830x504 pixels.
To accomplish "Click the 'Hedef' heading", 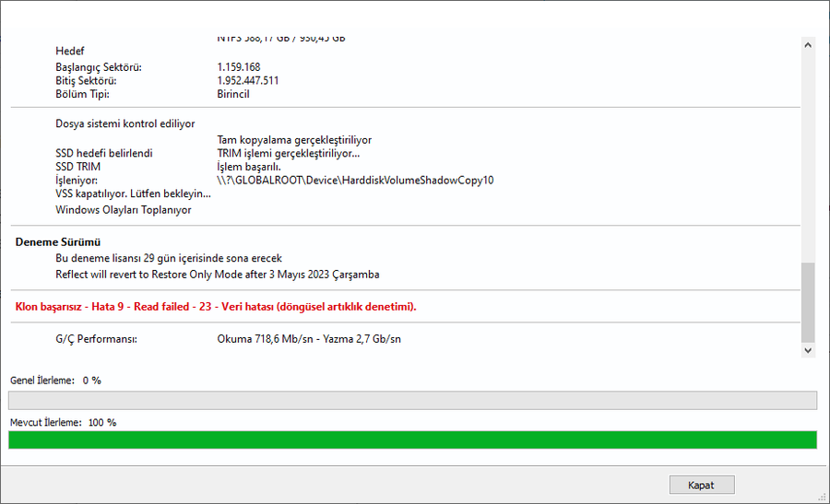I will [70, 51].
